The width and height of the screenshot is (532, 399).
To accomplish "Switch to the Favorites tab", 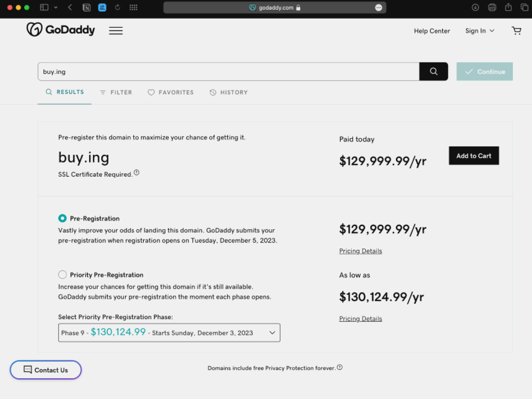I will click(171, 92).
